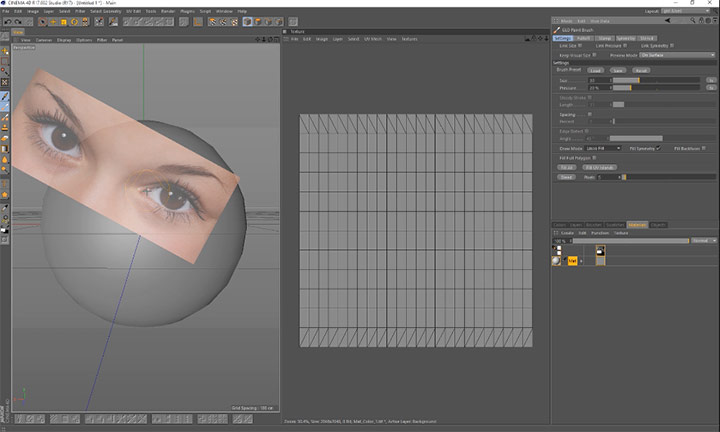Click the Fill UV Islands button
720x432 pixels.
[x=600, y=168]
